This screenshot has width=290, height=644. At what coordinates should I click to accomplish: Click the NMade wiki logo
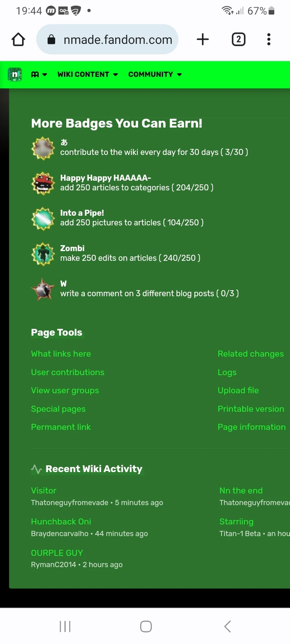(x=14, y=74)
